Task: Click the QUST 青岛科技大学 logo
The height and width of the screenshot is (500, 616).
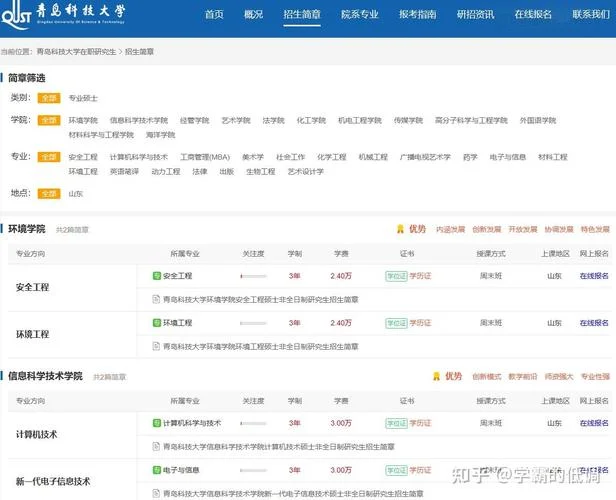Action: pos(63,15)
